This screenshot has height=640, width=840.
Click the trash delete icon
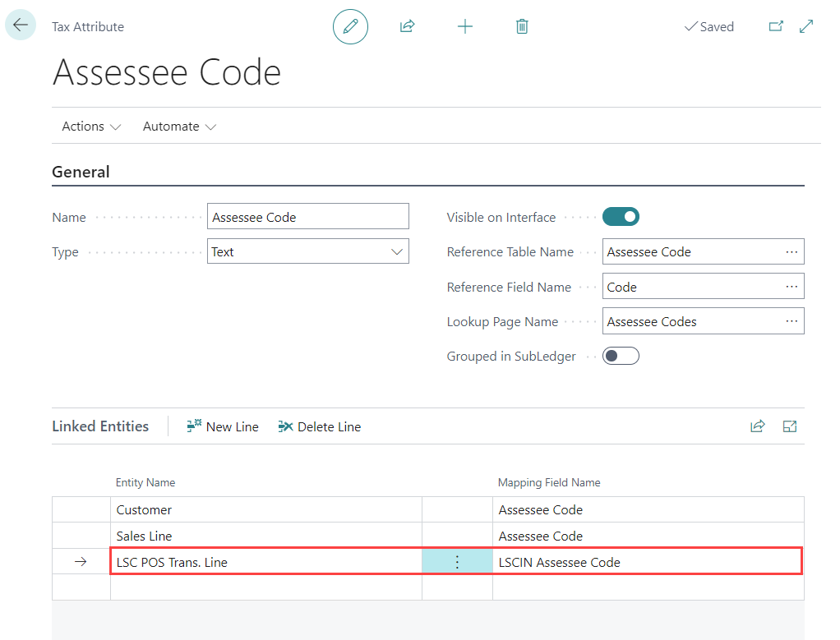(x=522, y=27)
